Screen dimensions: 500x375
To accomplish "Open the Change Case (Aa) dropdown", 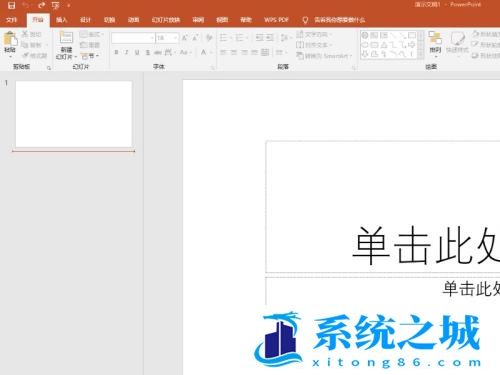I will point(185,52).
